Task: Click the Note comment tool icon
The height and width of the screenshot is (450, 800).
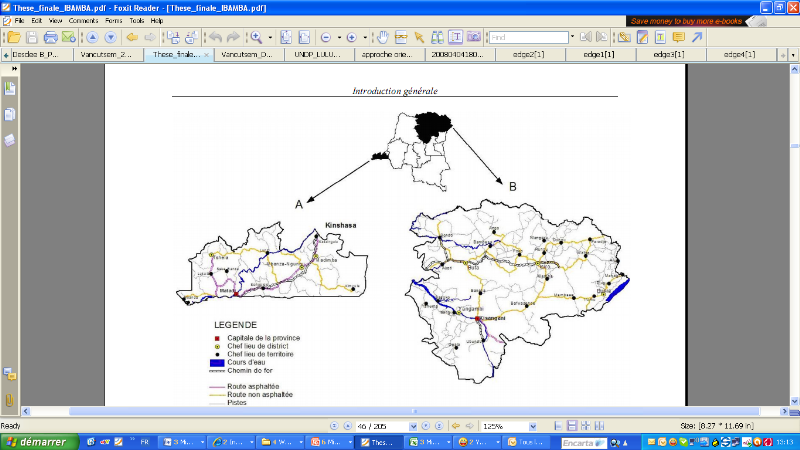Action: click(x=678, y=37)
